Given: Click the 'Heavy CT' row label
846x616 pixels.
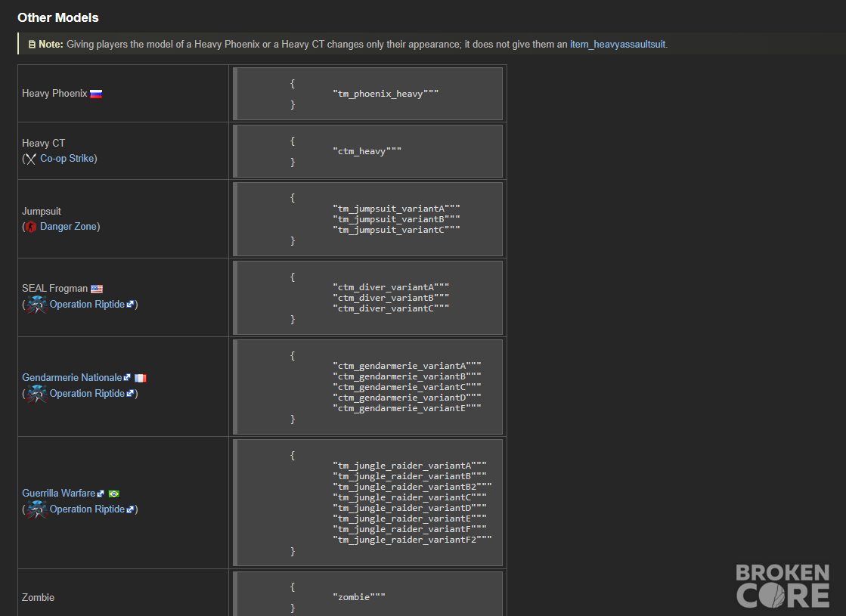Looking at the screenshot, I should point(44,143).
